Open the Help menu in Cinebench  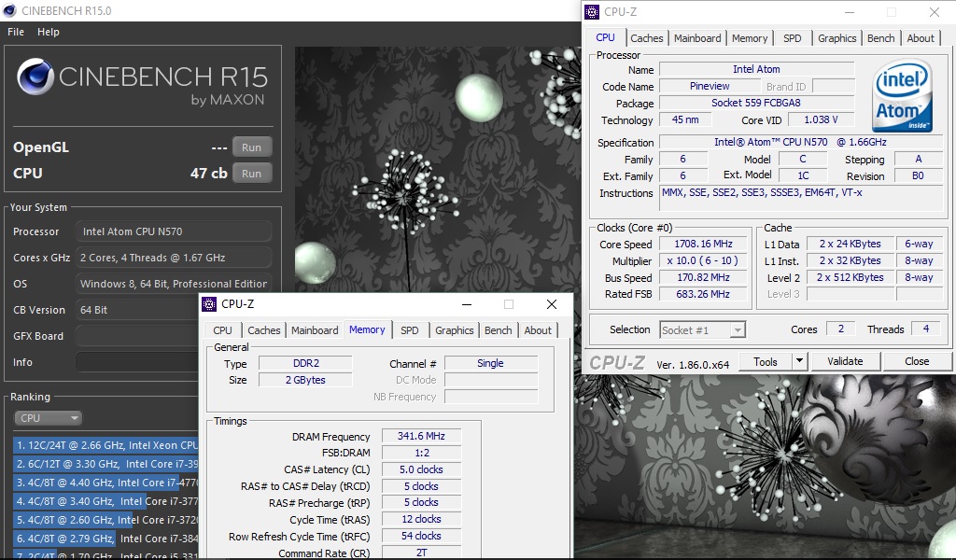coord(49,32)
